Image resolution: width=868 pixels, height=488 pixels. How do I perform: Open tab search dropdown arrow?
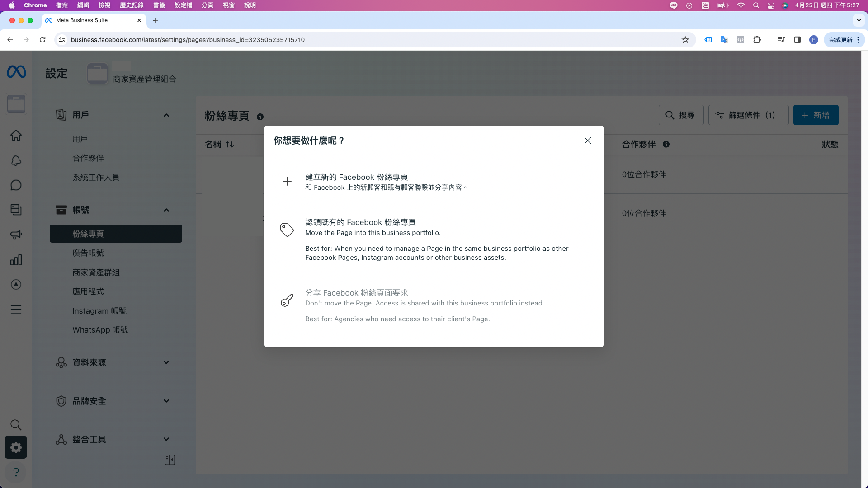point(859,20)
